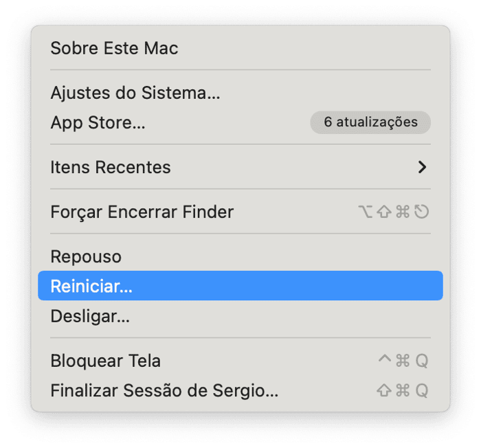This screenshot has width=481, height=448.
Task: Click the Control caret symbol beside Bloquear Tela
Action: point(384,359)
